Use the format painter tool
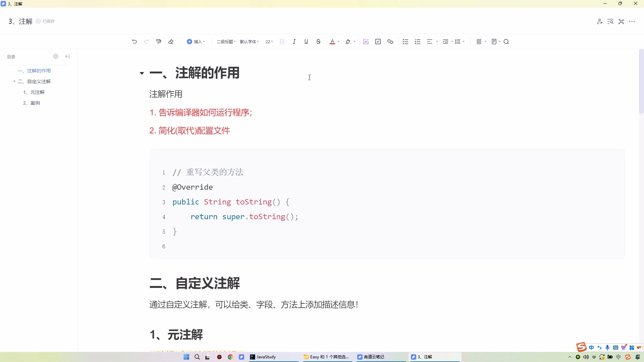Image resolution: width=644 pixels, height=362 pixels. tap(159, 41)
